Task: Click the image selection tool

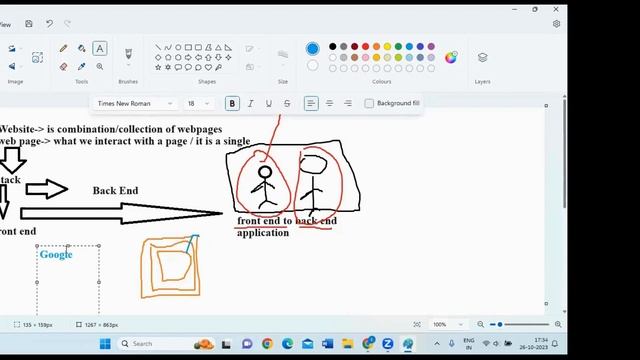Action: click(37, 58)
